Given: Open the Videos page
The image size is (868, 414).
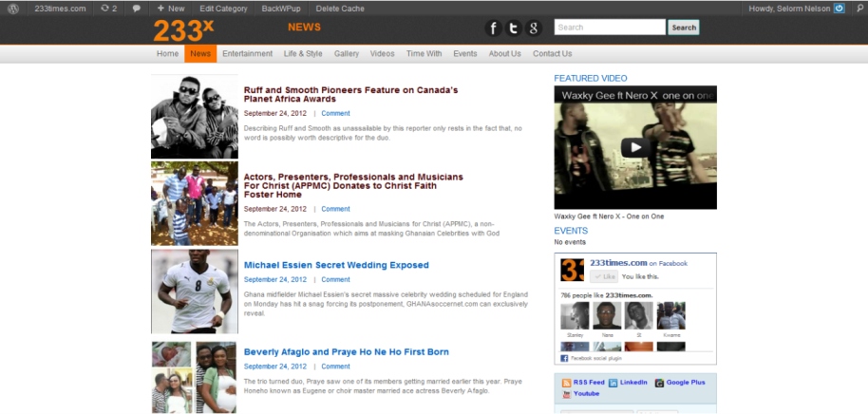Looking at the screenshot, I should click(x=383, y=54).
